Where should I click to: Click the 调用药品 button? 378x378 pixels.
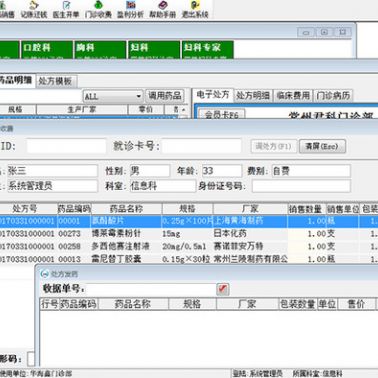pos(165,96)
